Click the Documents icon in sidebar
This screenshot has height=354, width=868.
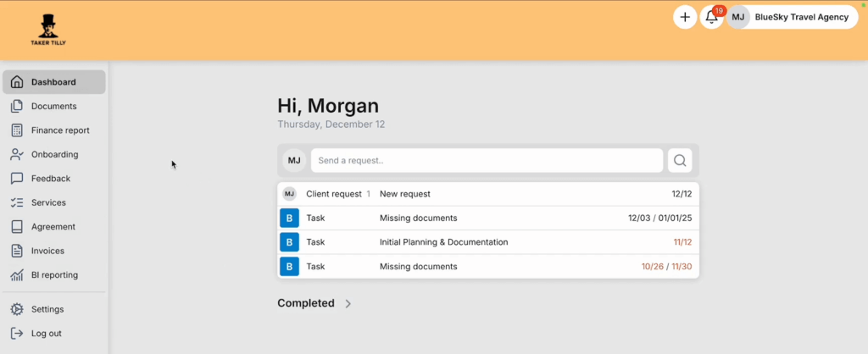pos(16,107)
